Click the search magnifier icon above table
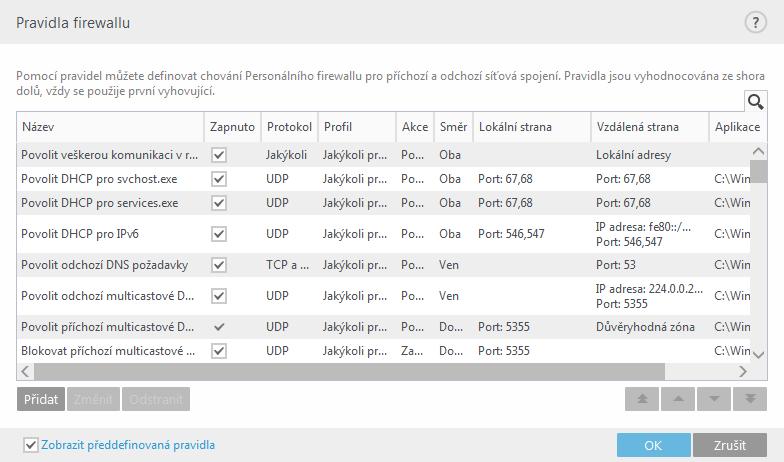Image resolution: width=784 pixels, height=462 pixels. pos(756,102)
